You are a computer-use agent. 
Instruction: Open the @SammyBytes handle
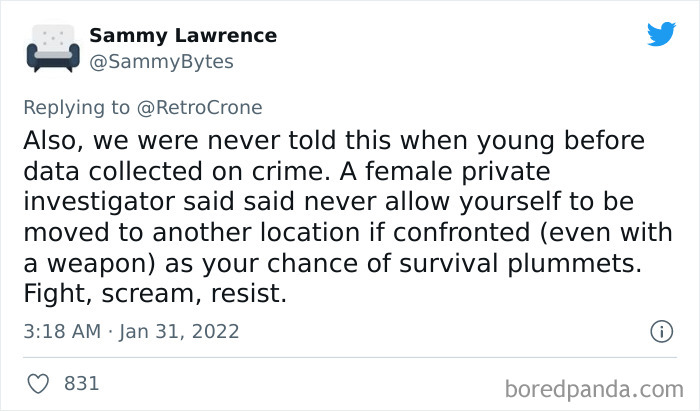pyautogui.click(x=161, y=61)
